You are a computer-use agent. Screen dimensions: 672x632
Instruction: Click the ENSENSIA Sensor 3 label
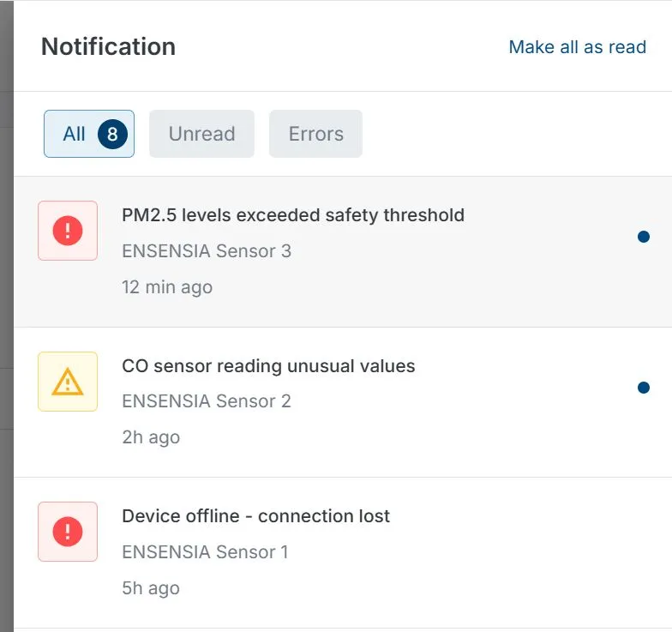[x=207, y=251]
